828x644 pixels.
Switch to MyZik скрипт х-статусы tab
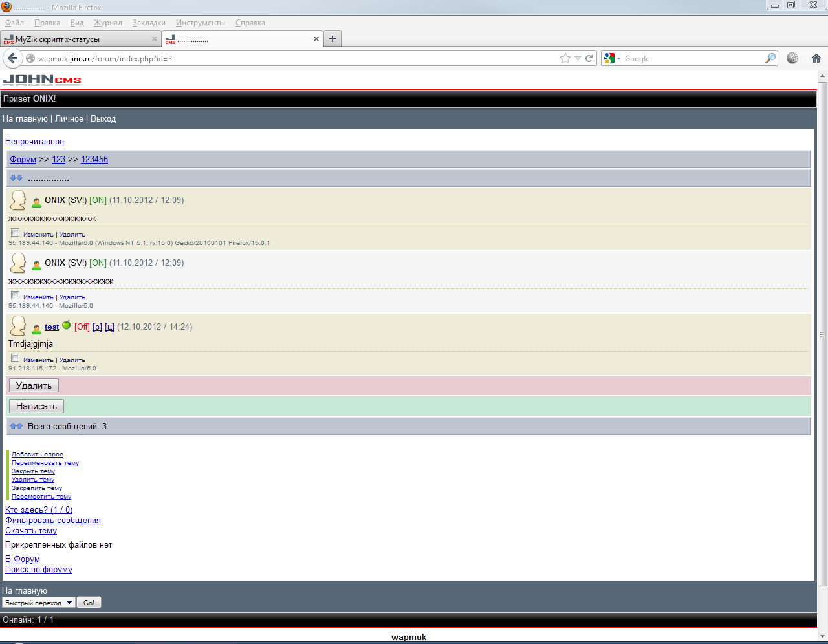78,39
